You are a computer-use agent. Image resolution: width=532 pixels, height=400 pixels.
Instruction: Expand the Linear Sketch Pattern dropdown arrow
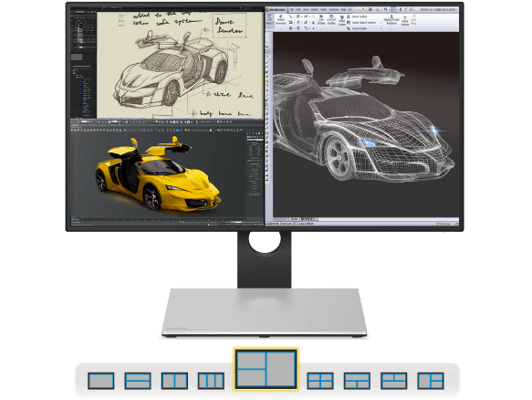pos(381,23)
